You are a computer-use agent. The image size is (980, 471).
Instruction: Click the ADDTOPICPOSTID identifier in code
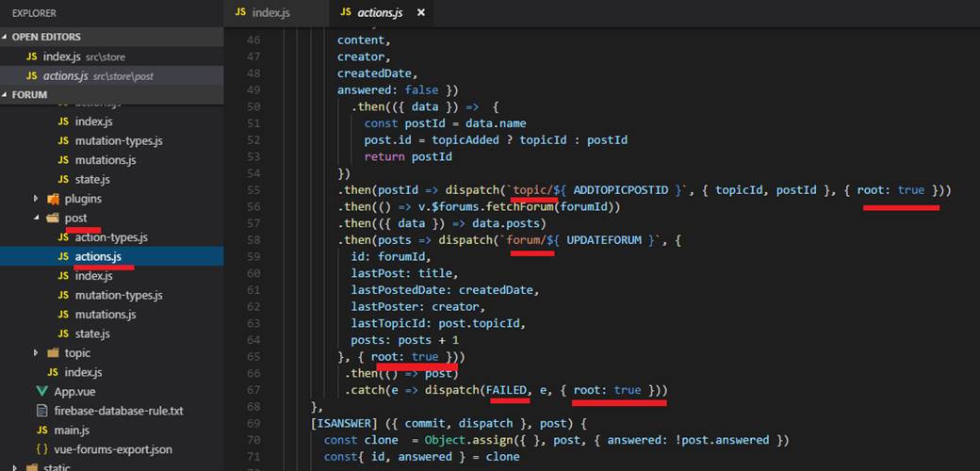tap(621, 190)
